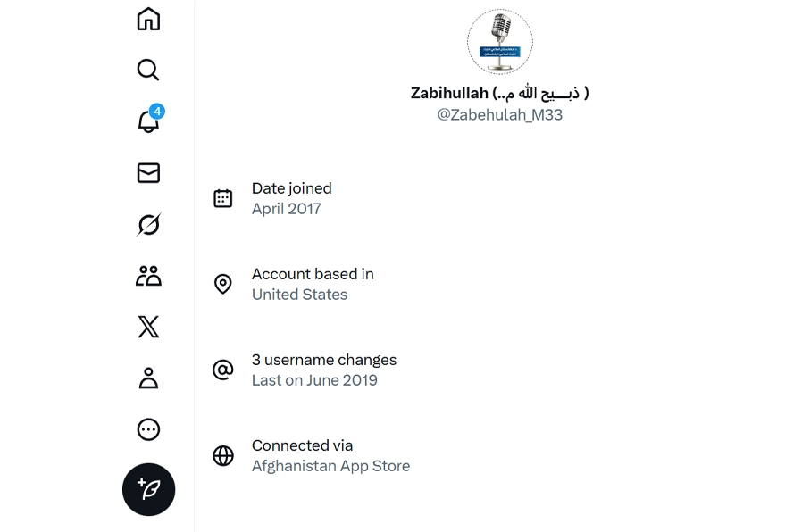This screenshot has width=810, height=532.
Task: Select the Afghanistan App Store text
Action: [330, 465]
